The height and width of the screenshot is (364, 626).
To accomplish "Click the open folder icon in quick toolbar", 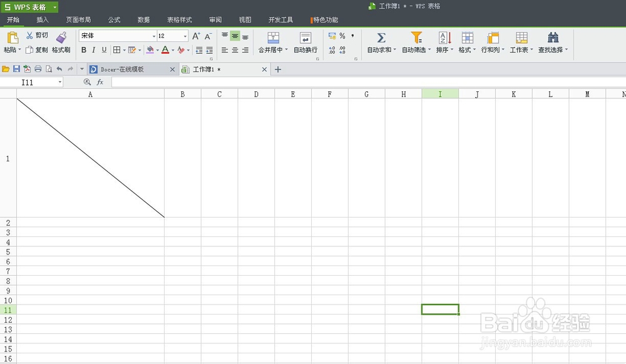I will point(6,69).
